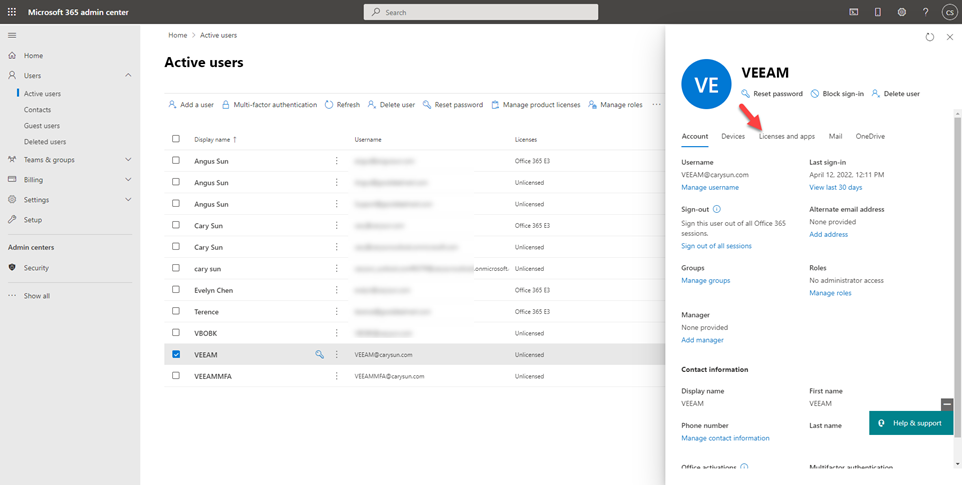This screenshot has height=485, width=962.
Task: Check the Evelyn Chen row checkbox
Action: [x=176, y=290]
